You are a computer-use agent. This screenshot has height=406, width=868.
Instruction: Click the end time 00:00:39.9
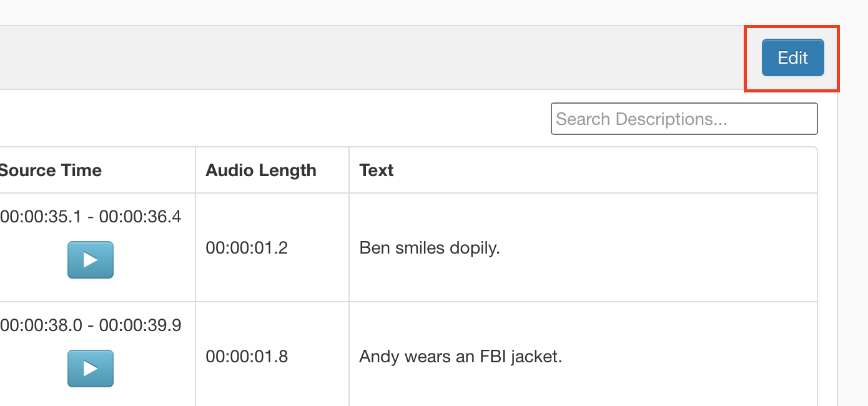tap(141, 325)
